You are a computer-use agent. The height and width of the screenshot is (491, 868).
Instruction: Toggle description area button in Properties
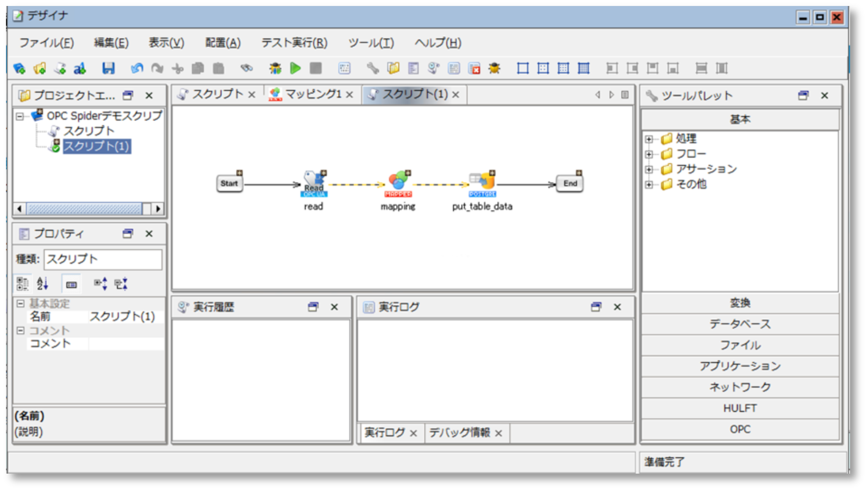pos(71,284)
